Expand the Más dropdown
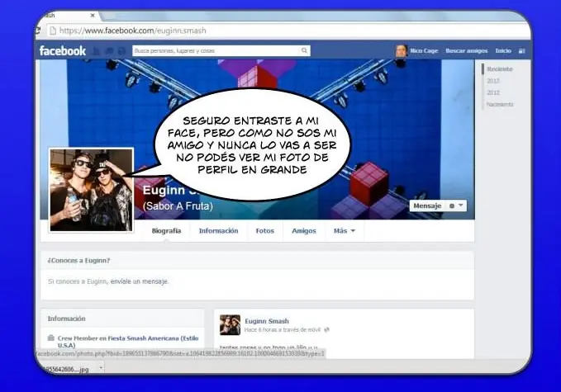561x392 pixels. (345, 231)
